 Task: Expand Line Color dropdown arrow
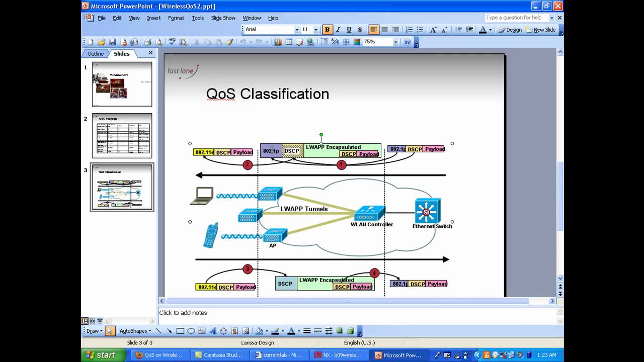point(283,331)
